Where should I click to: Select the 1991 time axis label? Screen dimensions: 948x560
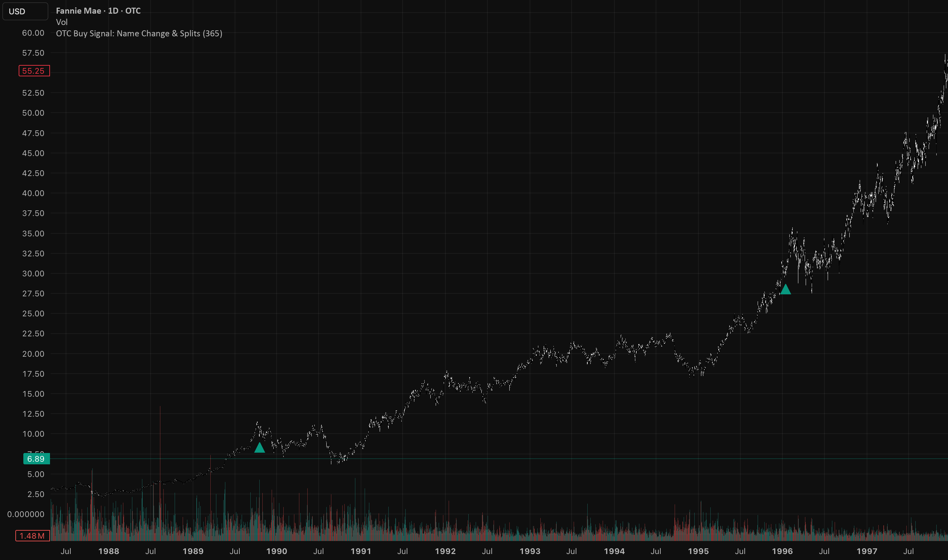click(361, 551)
